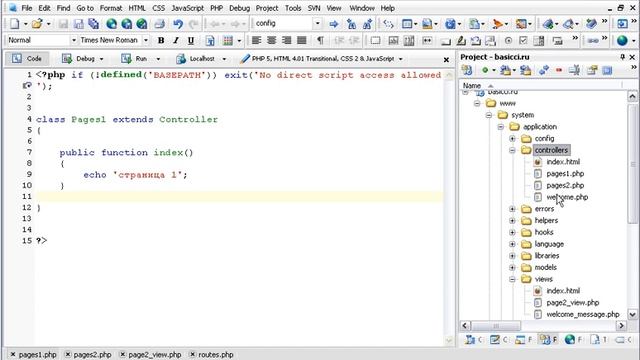
Task: Click the Go arrow beside config field
Action: click(x=333, y=24)
